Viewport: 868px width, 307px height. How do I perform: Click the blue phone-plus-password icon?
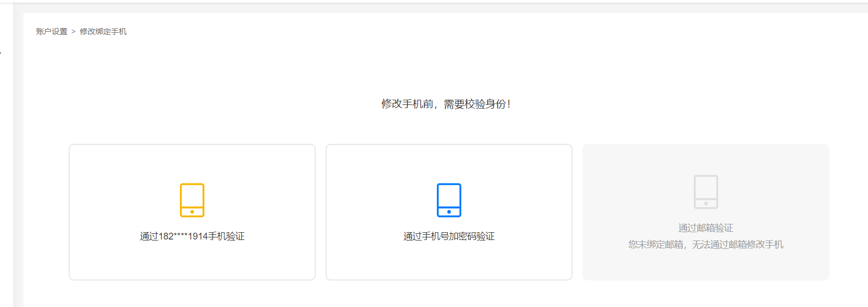449,200
